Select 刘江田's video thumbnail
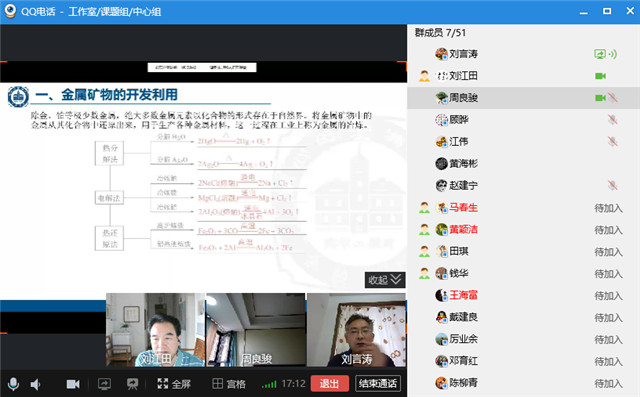This screenshot has width=640, height=397. pos(155,330)
